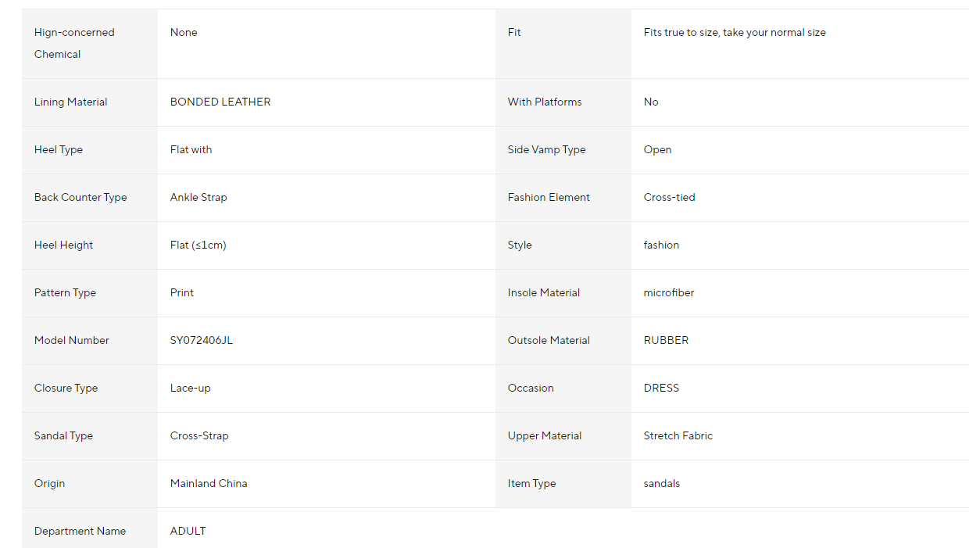Click the 'With Platforms' label
The image size is (980, 548).
click(545, 102)
